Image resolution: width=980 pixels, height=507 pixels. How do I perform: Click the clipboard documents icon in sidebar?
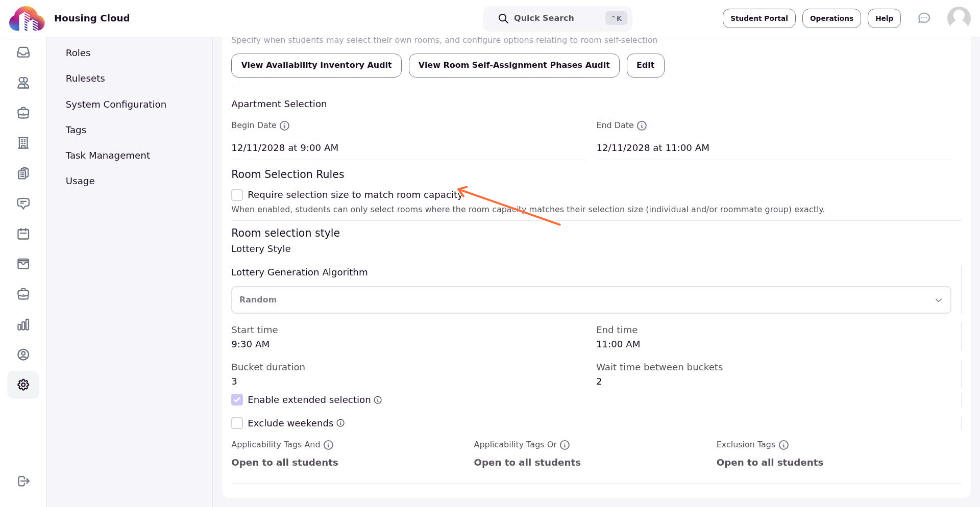pos(23,173)
